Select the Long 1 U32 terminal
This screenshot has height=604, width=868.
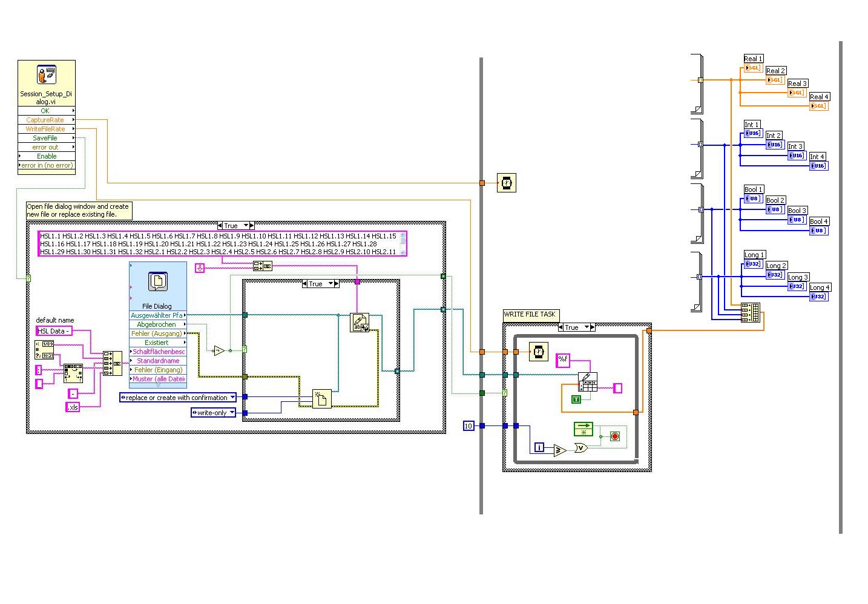(x=752, y=264)
